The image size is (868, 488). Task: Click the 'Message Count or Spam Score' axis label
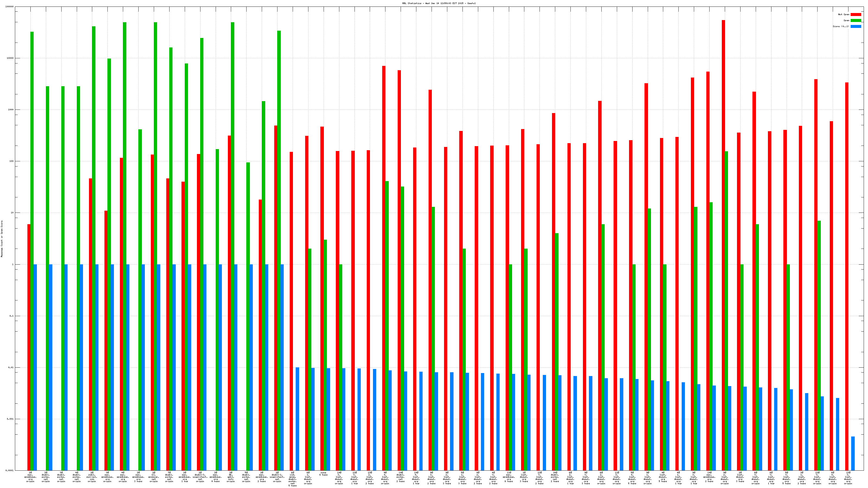tap(2, 239)
